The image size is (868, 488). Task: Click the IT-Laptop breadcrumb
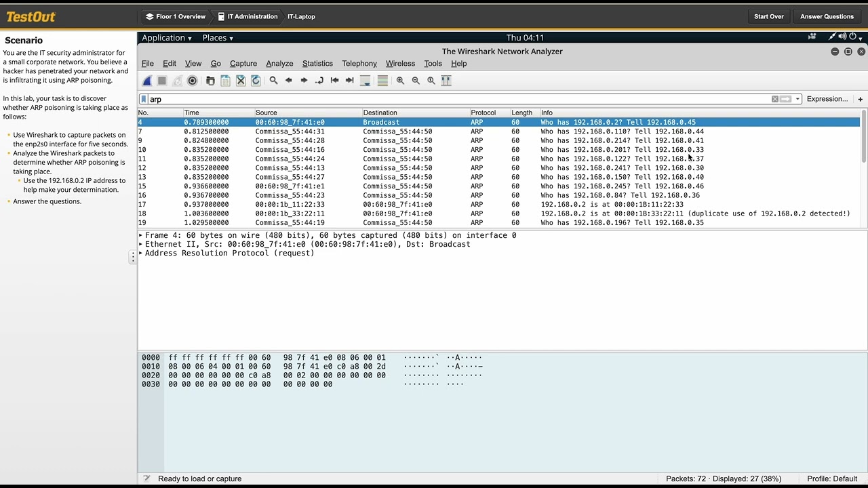(301, 16)
